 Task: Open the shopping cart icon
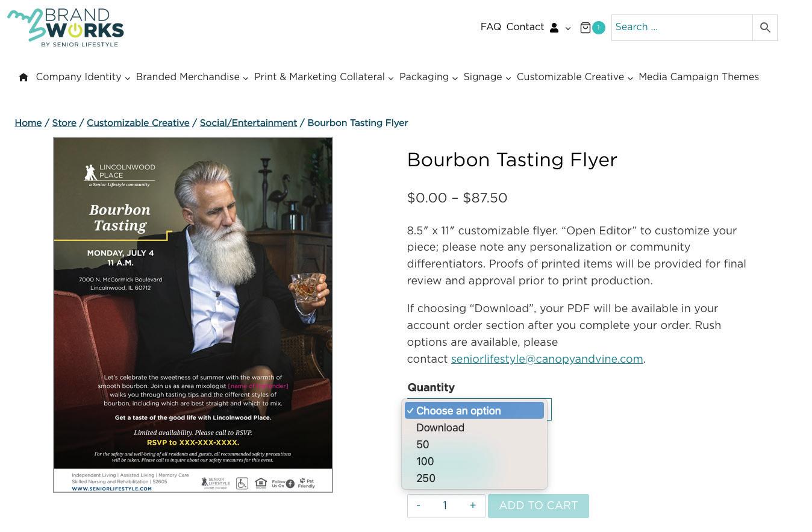point(585,28)
